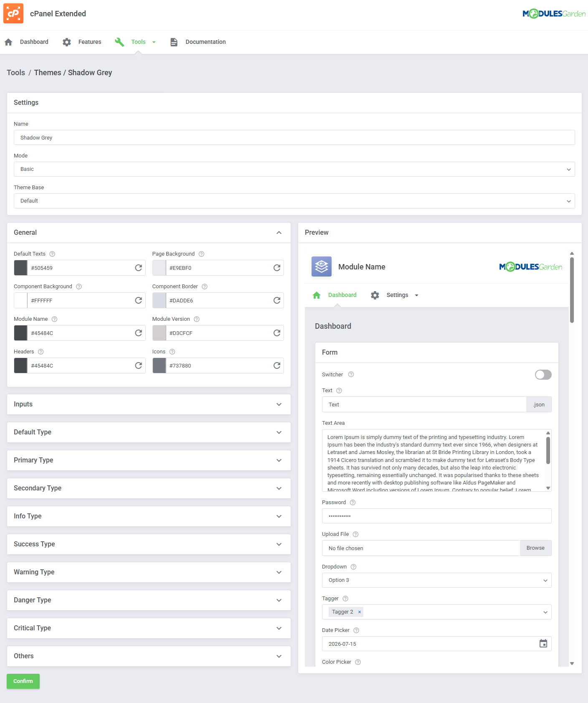Show help tooltip for Module Version
Screen dimensions: 588x703
[197, 319]
